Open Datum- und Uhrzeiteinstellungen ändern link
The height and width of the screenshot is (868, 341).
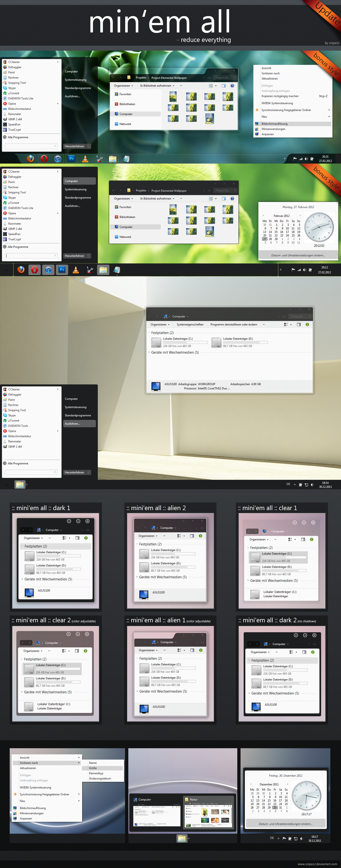point(298,255)
